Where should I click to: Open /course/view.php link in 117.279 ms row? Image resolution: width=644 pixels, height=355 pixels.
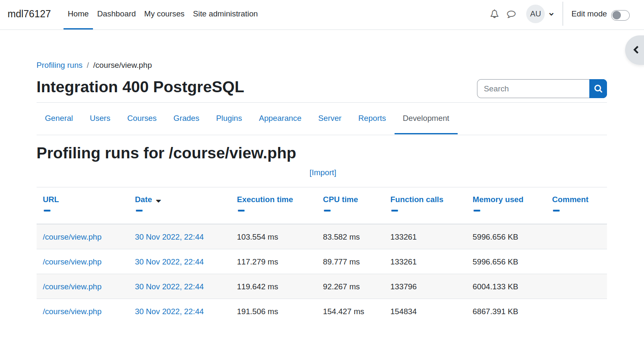point(72,262)
